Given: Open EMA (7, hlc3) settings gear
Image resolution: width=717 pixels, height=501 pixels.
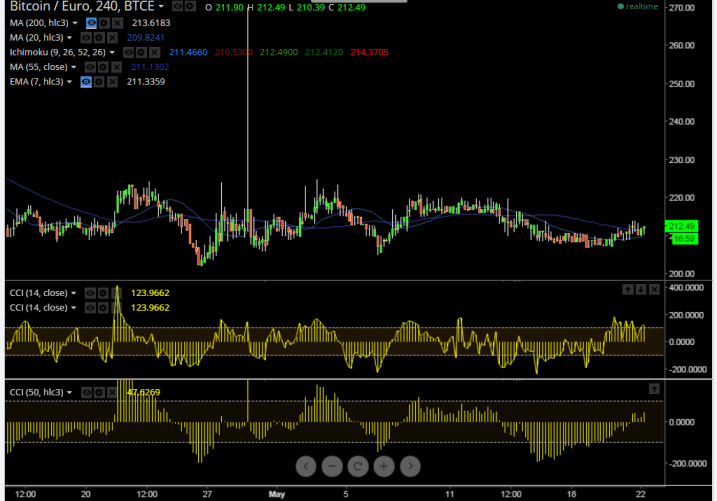Looking at the screenshot, I should pyautogui.click(x=99, y=82).
